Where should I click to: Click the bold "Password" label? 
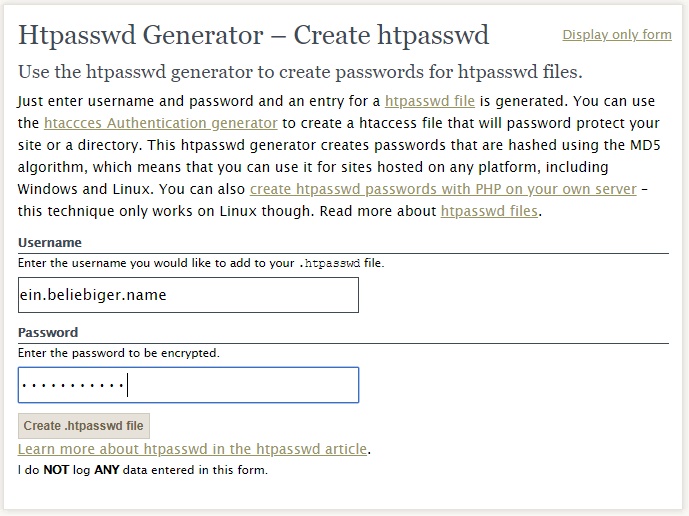tap(48, 333)
